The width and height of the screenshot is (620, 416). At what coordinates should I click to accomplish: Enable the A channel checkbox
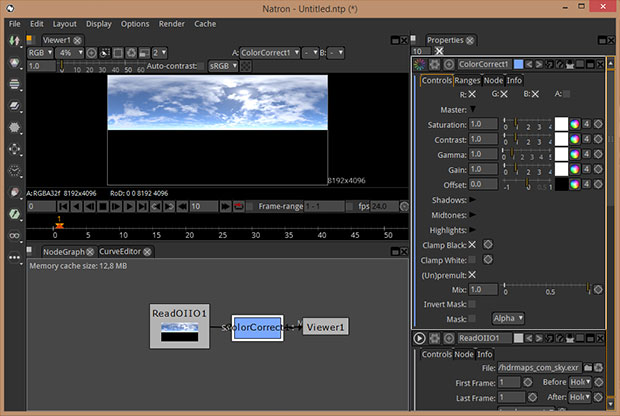567,94
